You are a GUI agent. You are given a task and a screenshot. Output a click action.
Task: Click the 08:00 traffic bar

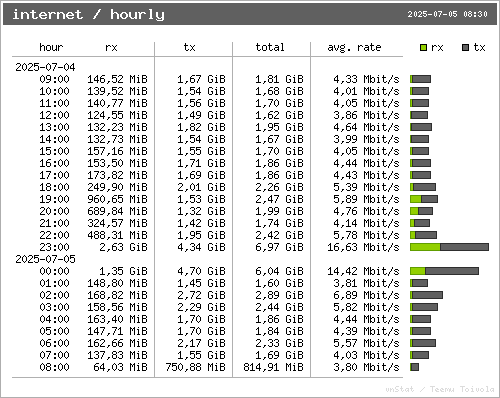point(414,367)
